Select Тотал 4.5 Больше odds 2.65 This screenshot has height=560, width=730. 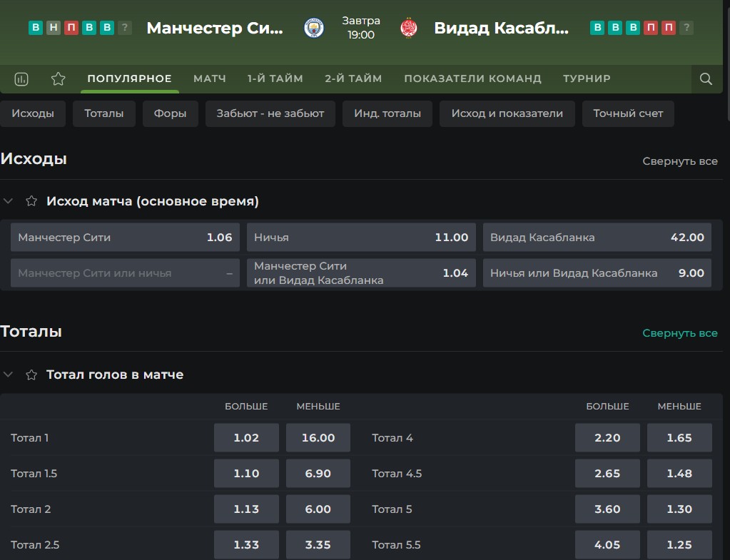click(x=607, y=474)
